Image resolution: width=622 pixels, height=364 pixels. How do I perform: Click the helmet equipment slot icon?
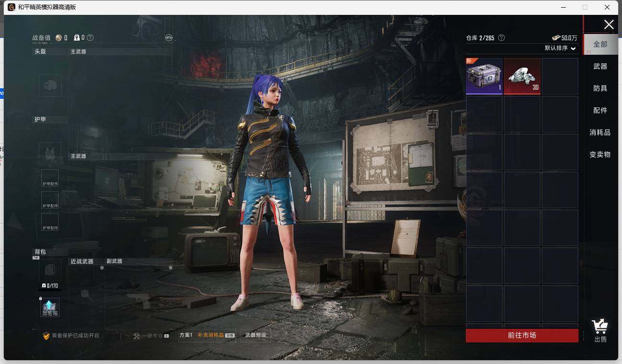(x=50, y=85)
